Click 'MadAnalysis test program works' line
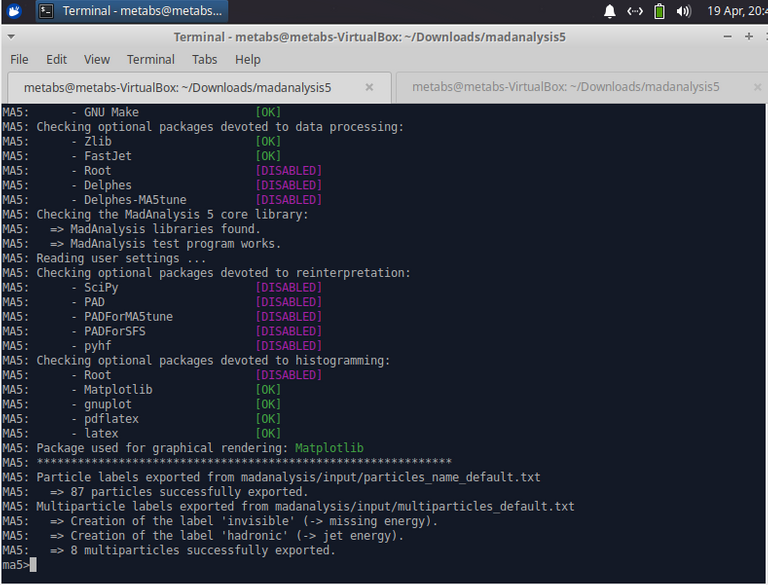Image resolution: width=768 pixels, height=585 pixels. 166,244
